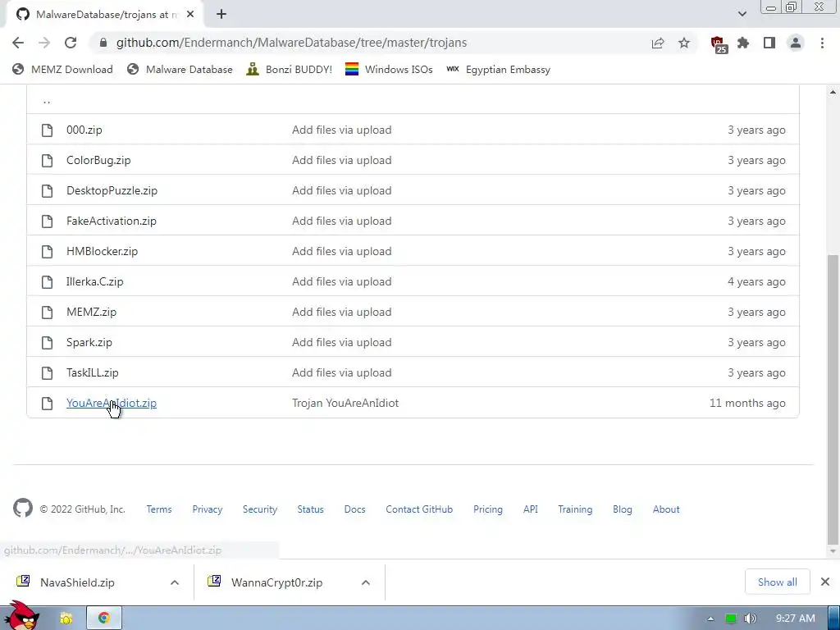Toggle the browser side panel
840x630 pixels.
[769, 43]
